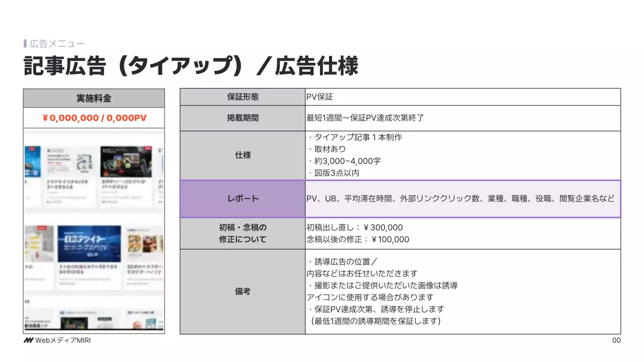Toggle the 掲載期間 row selection
The height and width of the screenshot is (362, 644).
click(242, 118)
